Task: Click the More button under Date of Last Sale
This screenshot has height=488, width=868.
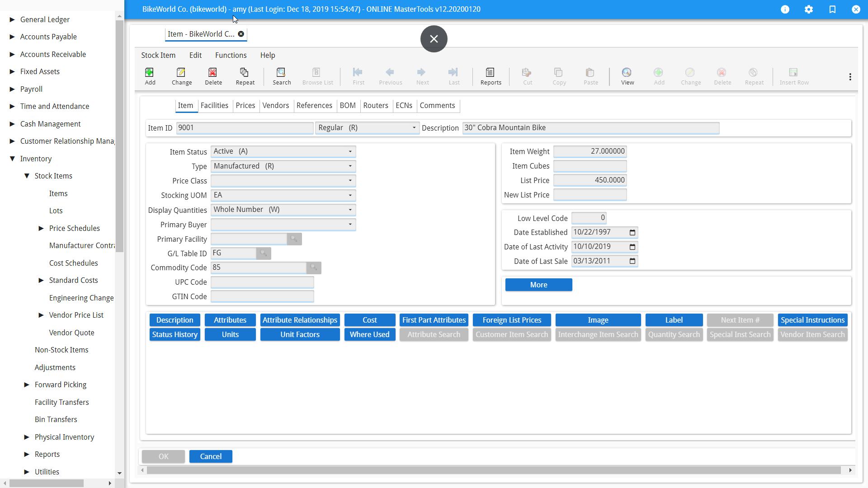Action: [538, 285]
